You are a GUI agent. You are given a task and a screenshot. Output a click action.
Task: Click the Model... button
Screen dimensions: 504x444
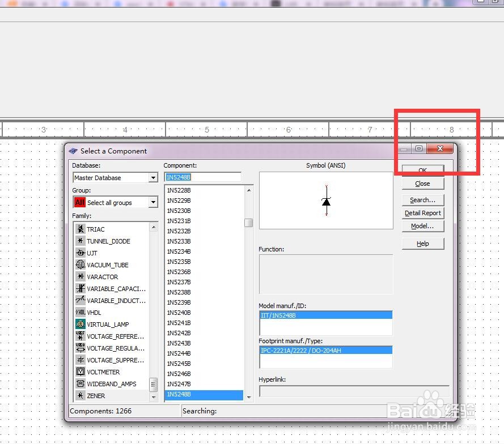[x=423, y=226]
